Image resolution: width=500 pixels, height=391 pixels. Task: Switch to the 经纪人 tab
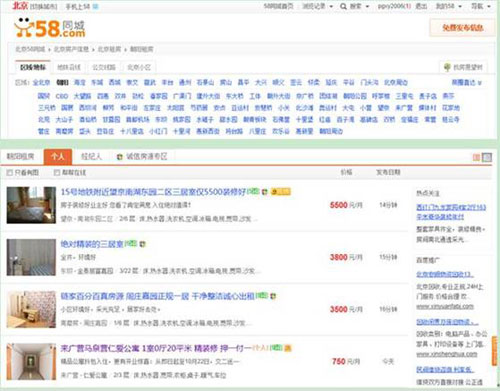(x=91, y=156)
